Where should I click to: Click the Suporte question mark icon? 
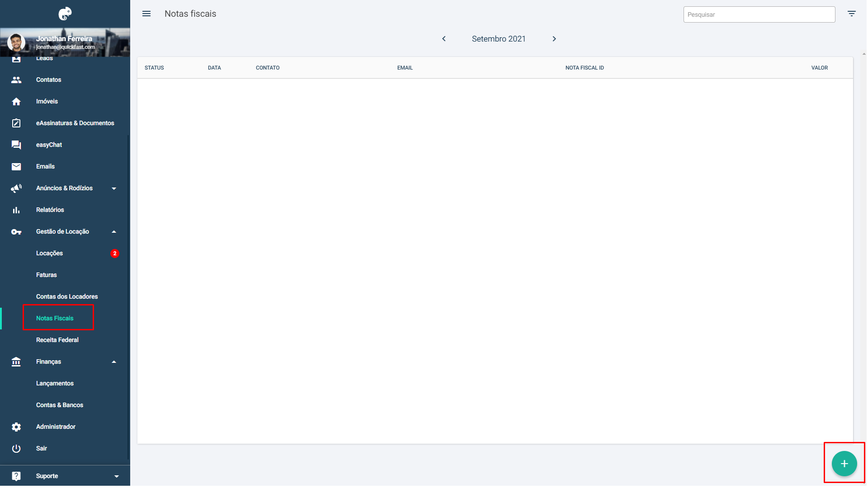tap(16, 476)
